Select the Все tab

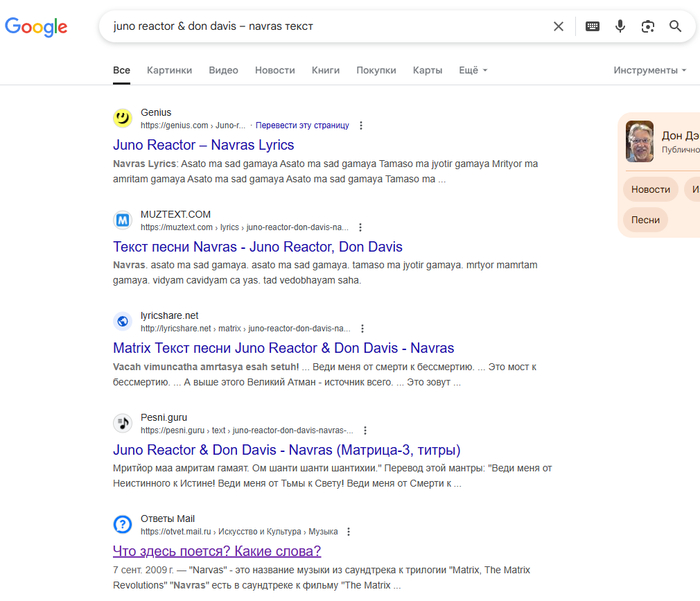click(121, 70)
